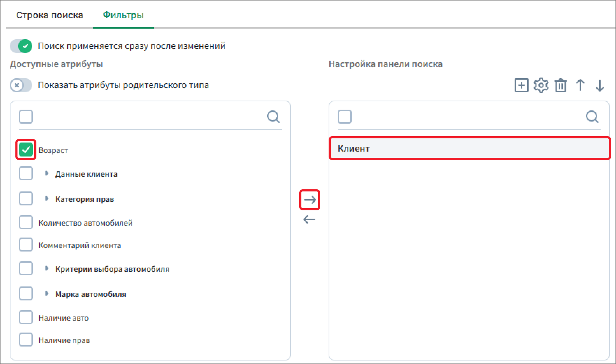Move selected item down with arrow
616x364 pixels.
[600, 85]
